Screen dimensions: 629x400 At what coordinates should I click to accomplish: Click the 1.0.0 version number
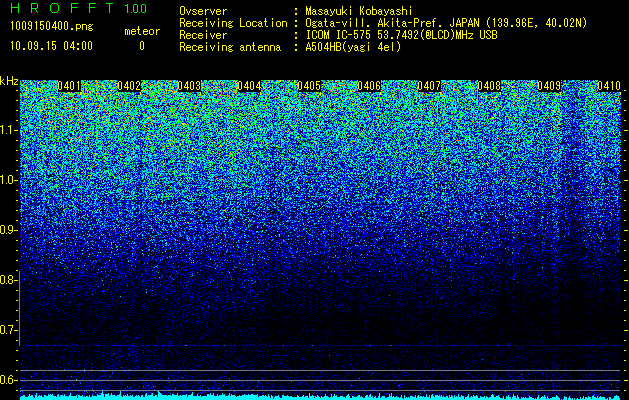136,8
